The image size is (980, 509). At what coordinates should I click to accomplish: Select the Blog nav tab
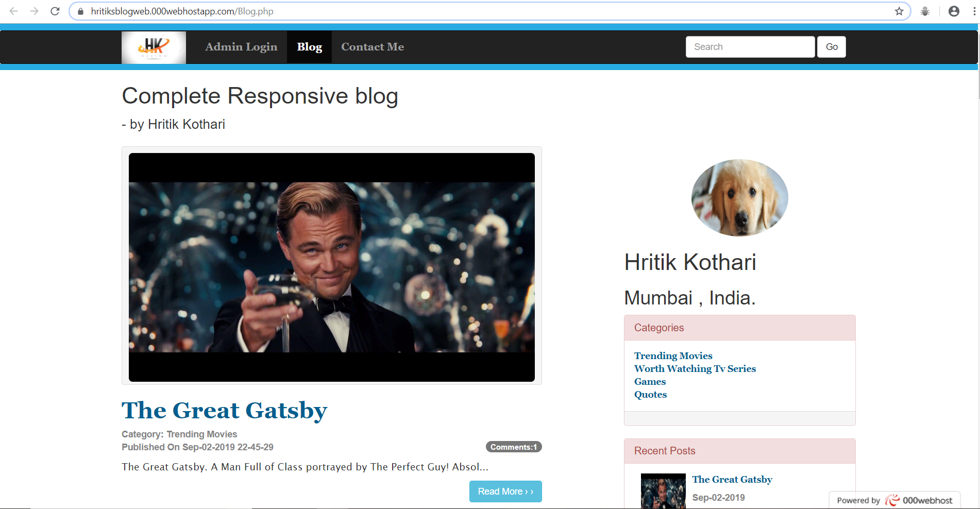(x=310, y=47)
